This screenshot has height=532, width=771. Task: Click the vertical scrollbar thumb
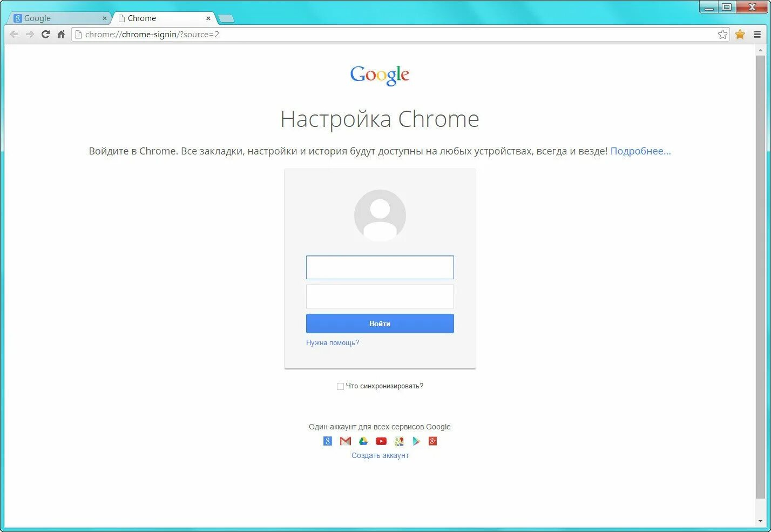pyautogui.click(x=760, y=277)
